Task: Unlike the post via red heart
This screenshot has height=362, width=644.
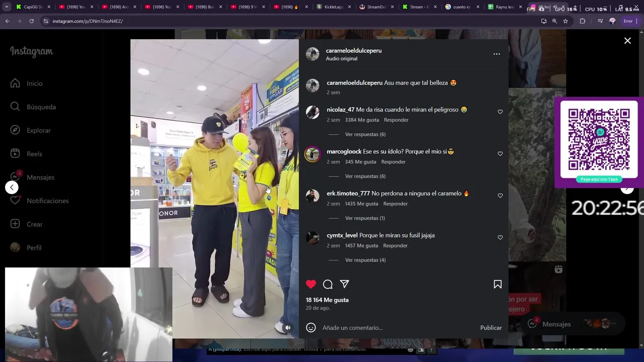Action: pos(311,284)
